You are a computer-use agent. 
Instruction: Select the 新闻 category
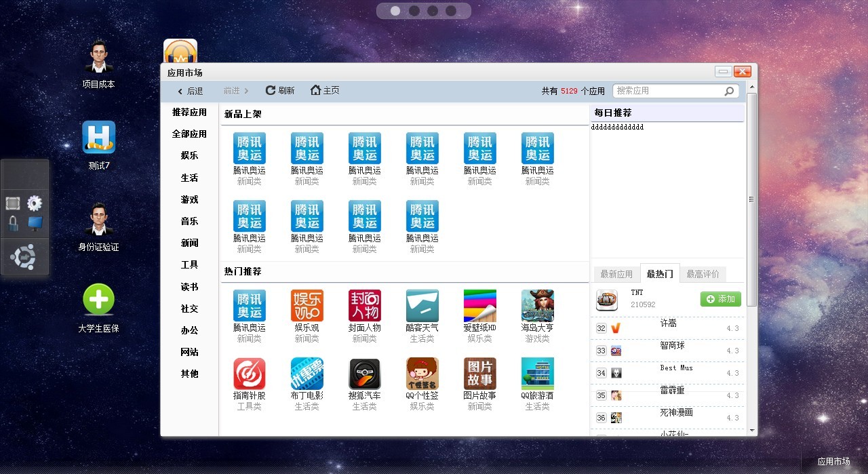pos(189,243)
